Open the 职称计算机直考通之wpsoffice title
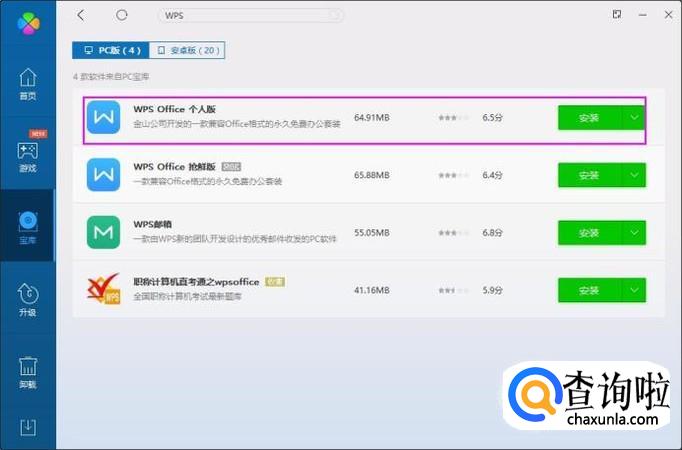 pyautogui.click(x=196, y=282)
